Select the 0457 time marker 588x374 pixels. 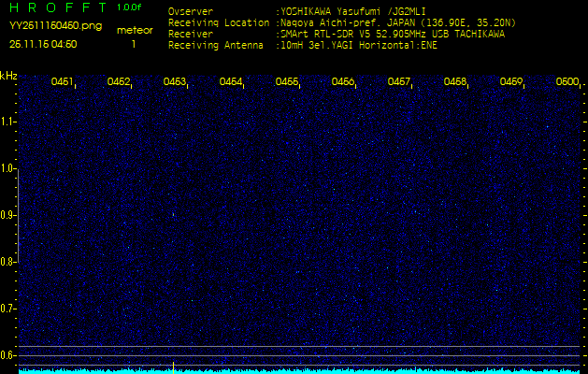pos(399,82)
